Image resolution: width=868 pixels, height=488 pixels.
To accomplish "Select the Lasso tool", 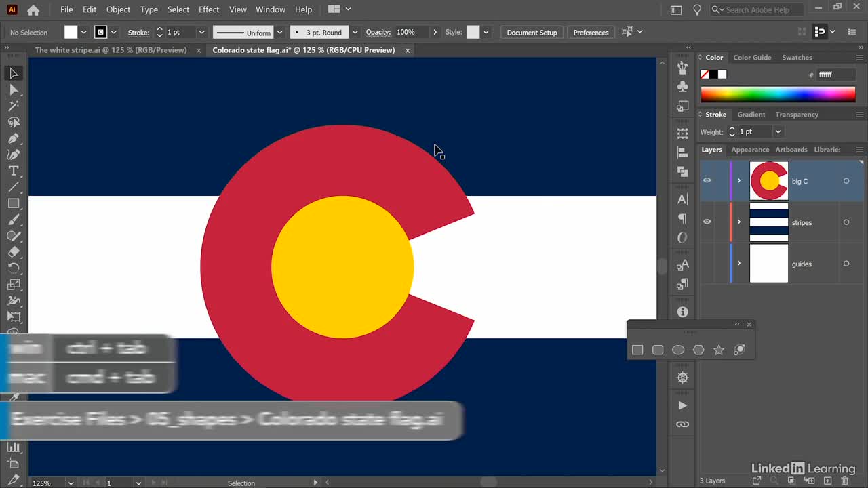I will [x=14, y=122].
